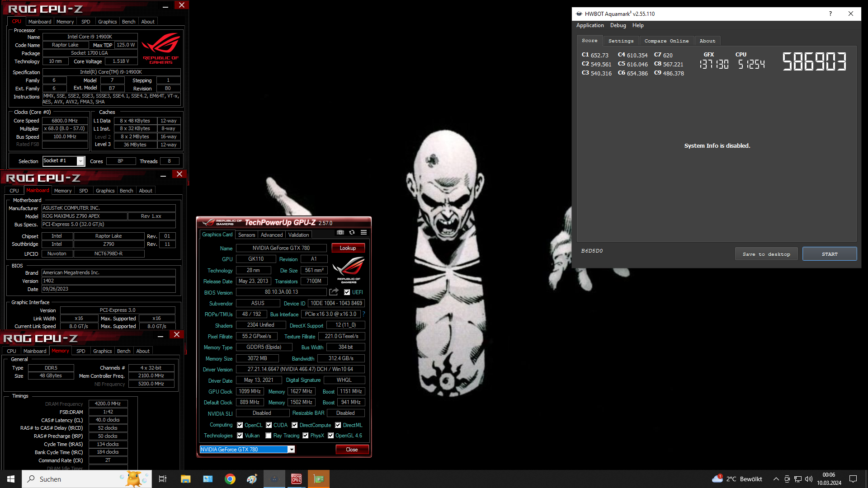Open the notification center icon
This screenshot has height=488, width=868.
[853, 479]
